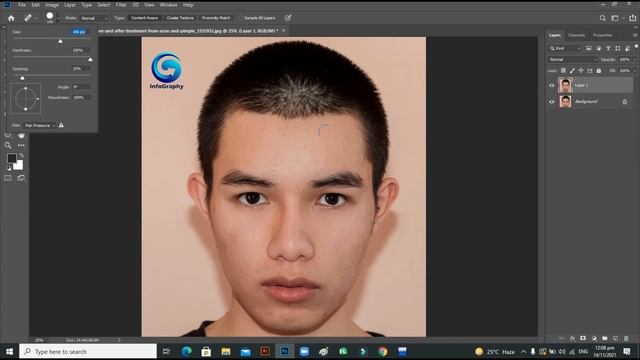This screenshot has height=360, width=640.
Task: Open the Image menu
Action: (x=52, y=5)
